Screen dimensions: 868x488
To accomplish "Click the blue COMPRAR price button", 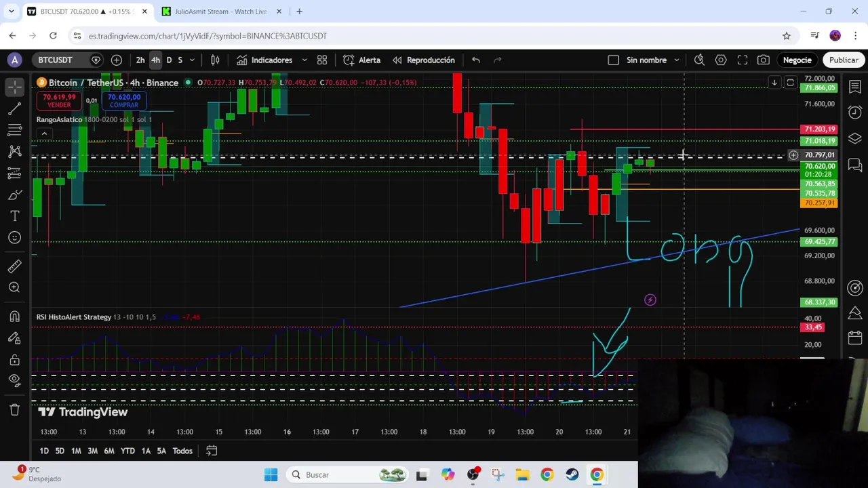I will [x=123, y=101].
